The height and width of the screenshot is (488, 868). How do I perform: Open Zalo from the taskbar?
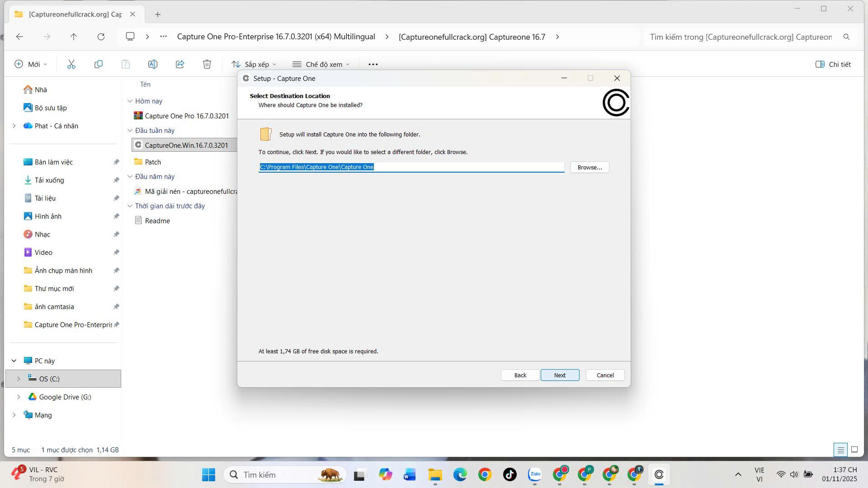(535, 474)
